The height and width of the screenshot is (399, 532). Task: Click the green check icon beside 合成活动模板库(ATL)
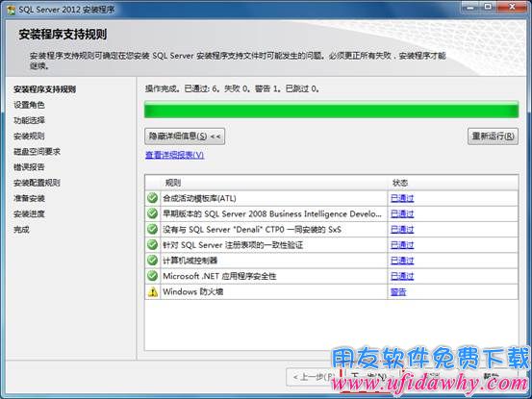[x=152, y=198]
